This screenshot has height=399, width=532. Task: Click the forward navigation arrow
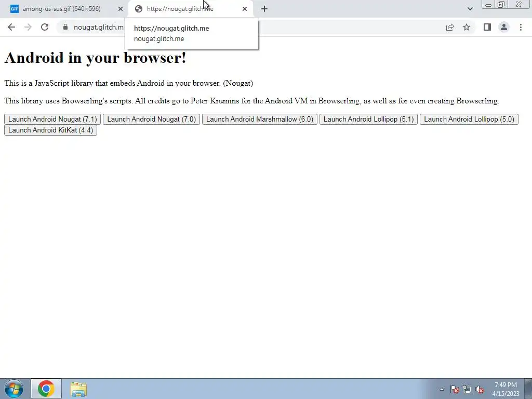(x=28, y=27)
